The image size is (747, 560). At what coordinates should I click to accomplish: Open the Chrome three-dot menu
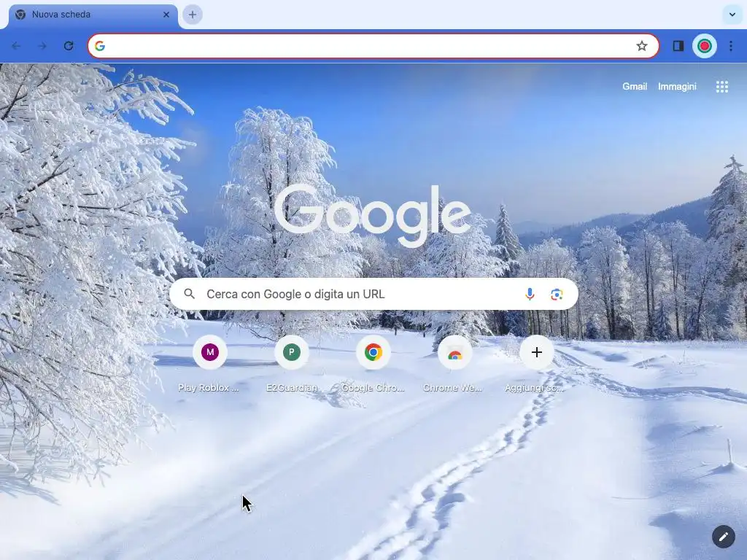click(731, 46)
